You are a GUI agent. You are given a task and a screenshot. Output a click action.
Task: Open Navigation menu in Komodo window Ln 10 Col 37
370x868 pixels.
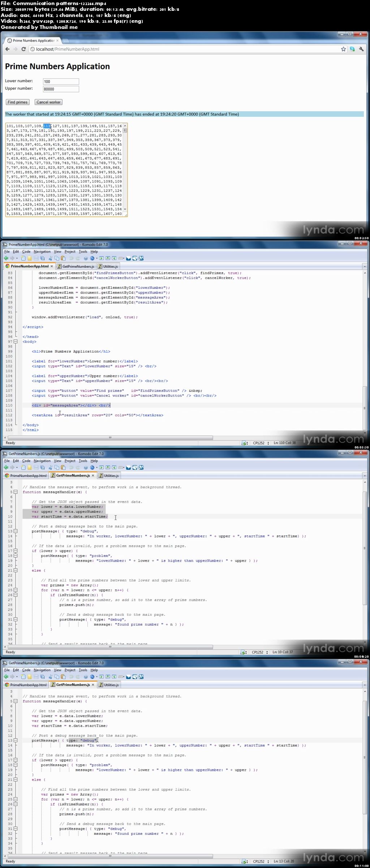click(x=42, y=461)
